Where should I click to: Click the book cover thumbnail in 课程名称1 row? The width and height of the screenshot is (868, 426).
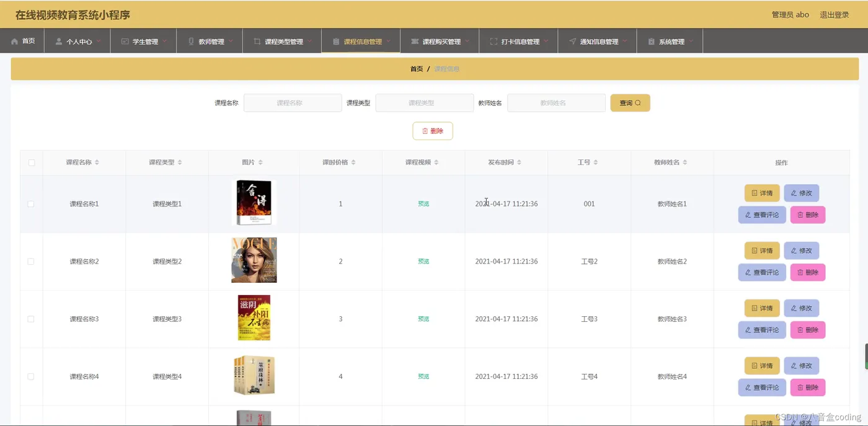pos(254,203)
